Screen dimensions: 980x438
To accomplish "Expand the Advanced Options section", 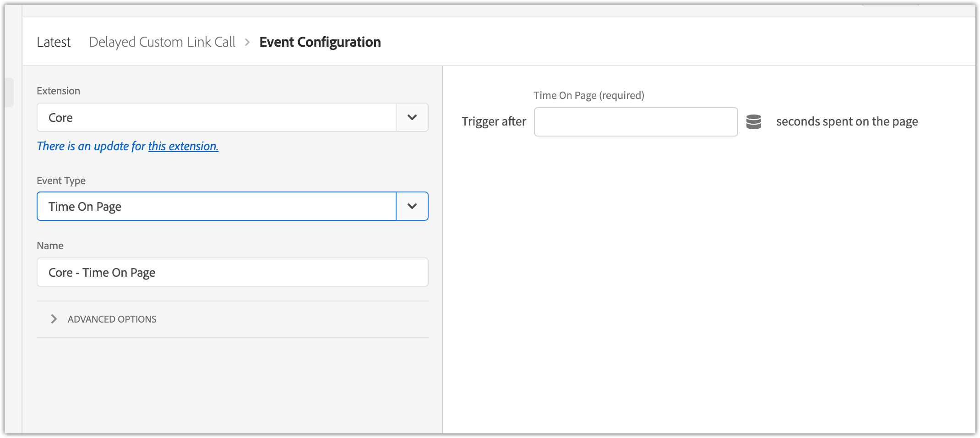I will pos(54,319).
